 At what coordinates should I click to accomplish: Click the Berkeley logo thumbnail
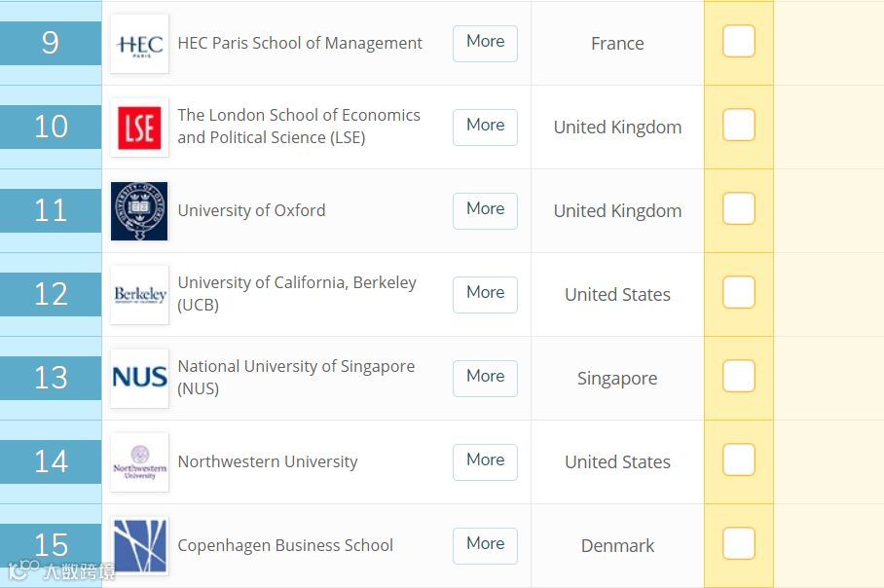(139, 295)
